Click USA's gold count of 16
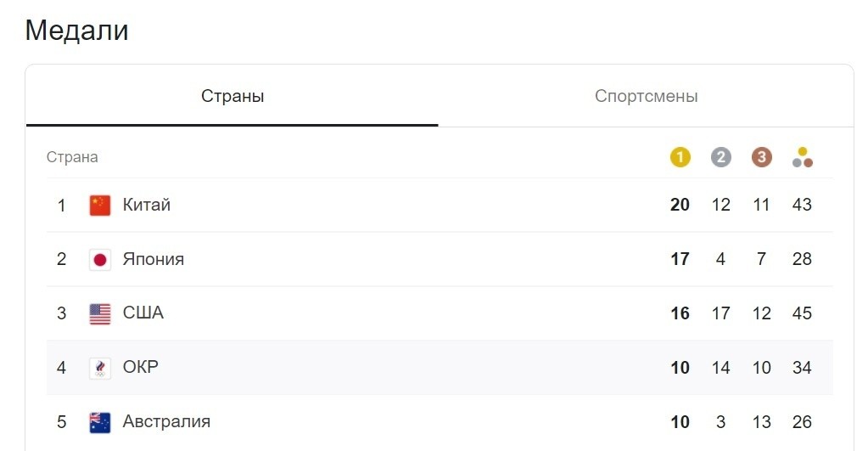This screenshot has height=451, width=868. tap(680, 313)
